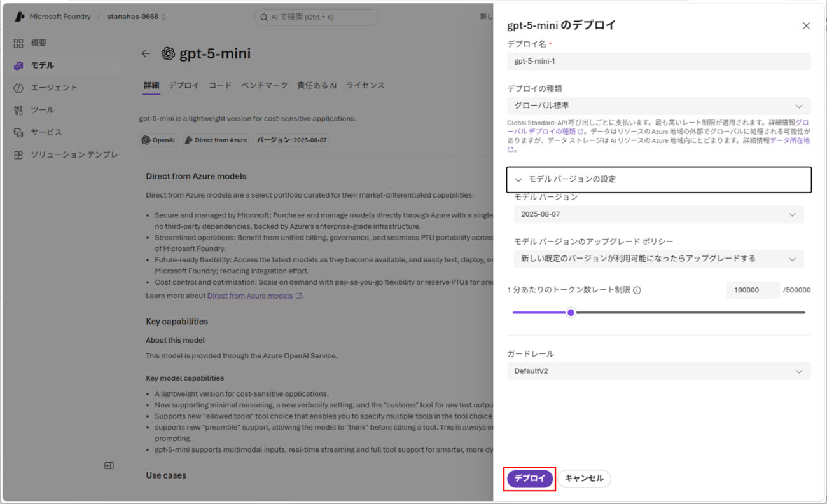827x504 pixels.
Task: Open the アップグレード ポリシー dropdown
Action: 658,259
